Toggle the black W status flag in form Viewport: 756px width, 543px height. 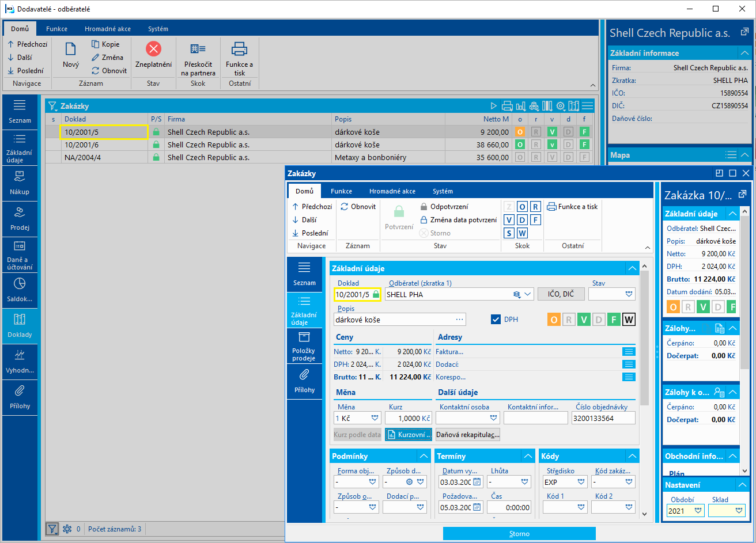pyautogui.click(x=629, y=320)
